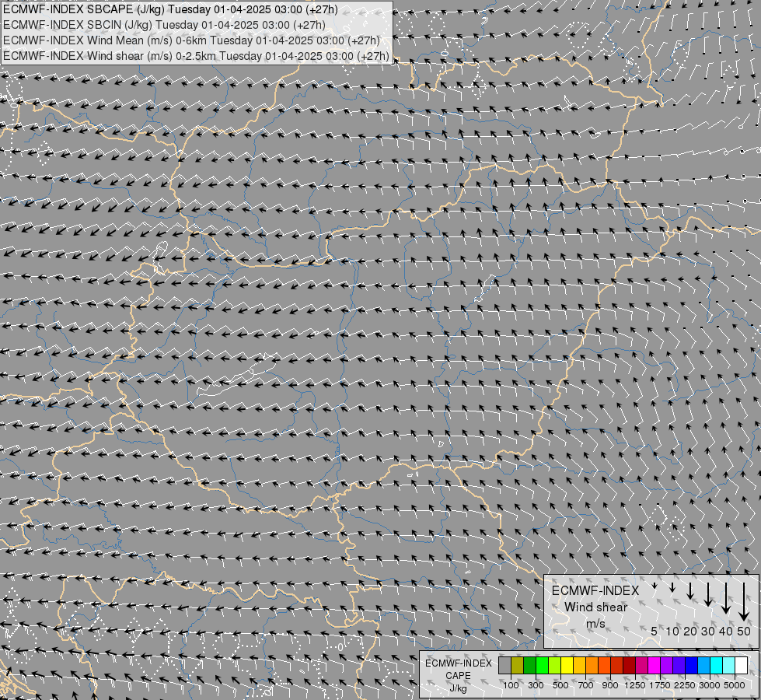Click the crimson pink CAPE legend swatch
The width and height of the screenshot is (761, 700).
pos(641,666)
